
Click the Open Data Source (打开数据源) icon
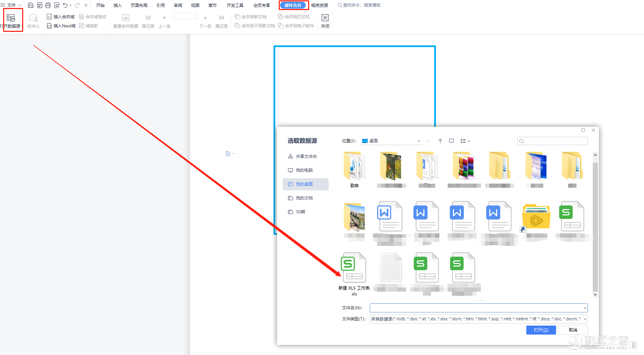point(11,18)
